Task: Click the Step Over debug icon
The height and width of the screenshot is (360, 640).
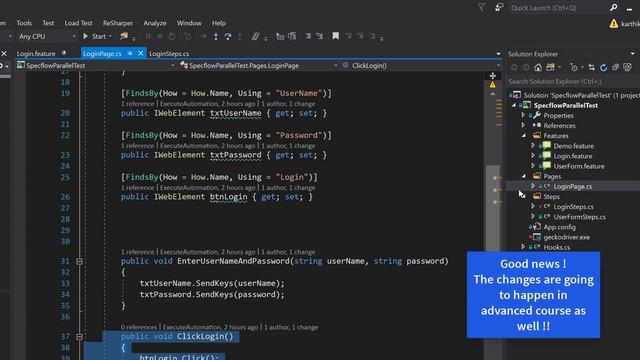Action: point(228,36)
